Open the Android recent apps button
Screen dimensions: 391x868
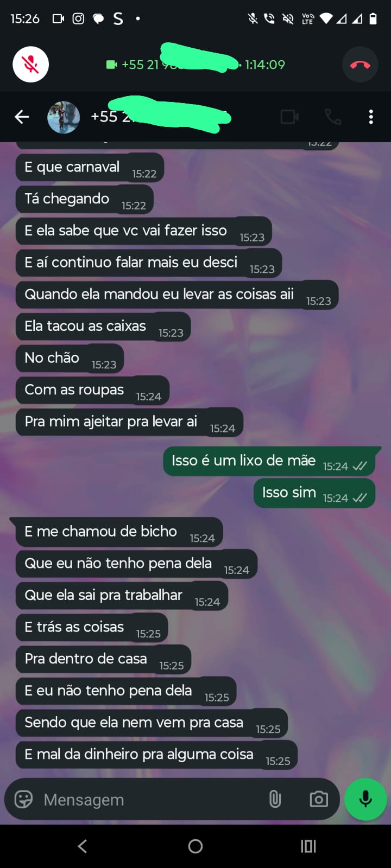coord(308,846)
